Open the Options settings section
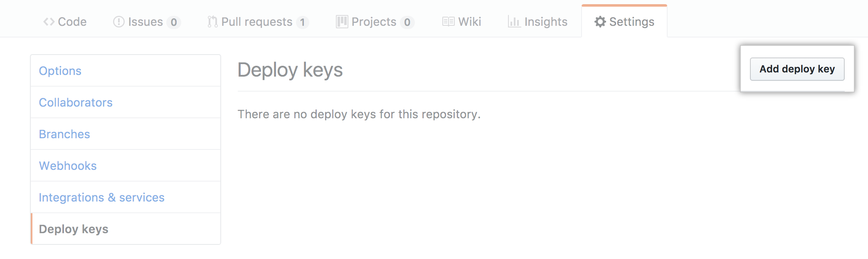This screenshot has width=868, height=259. coord(60,71)
